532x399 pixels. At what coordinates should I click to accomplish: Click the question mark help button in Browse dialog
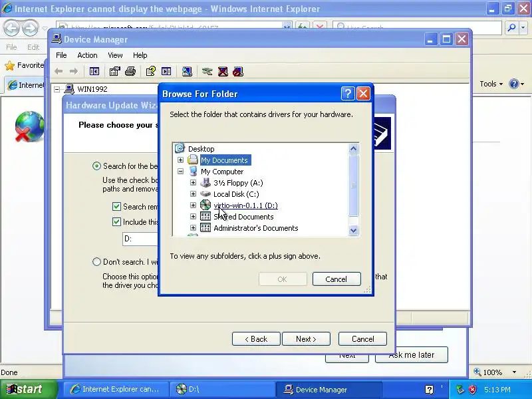tap(348, 94)
